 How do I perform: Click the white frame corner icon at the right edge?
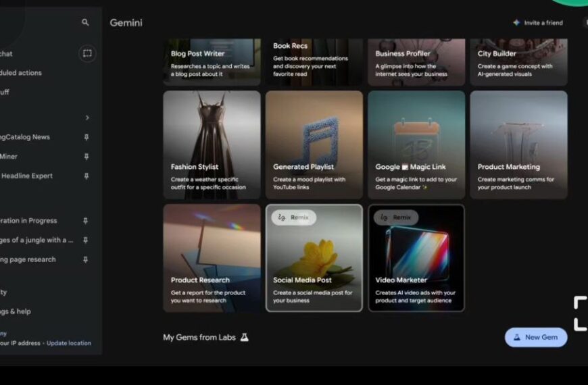pyautogui.click(x=580, y=313)
